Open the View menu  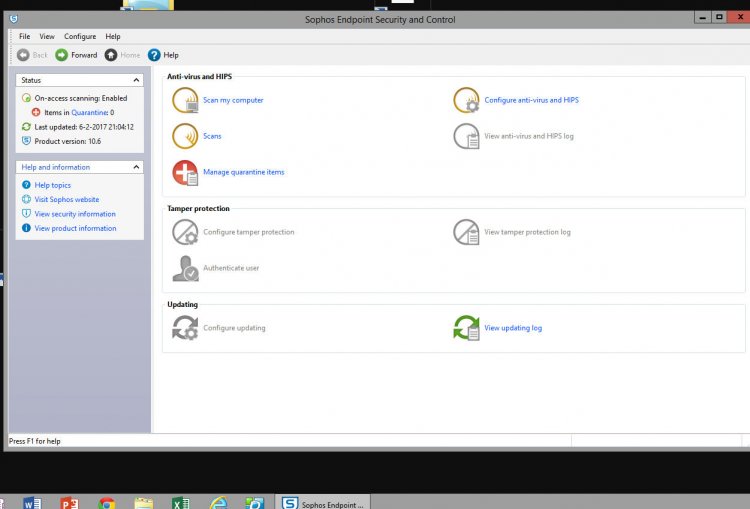pos(47,36)
